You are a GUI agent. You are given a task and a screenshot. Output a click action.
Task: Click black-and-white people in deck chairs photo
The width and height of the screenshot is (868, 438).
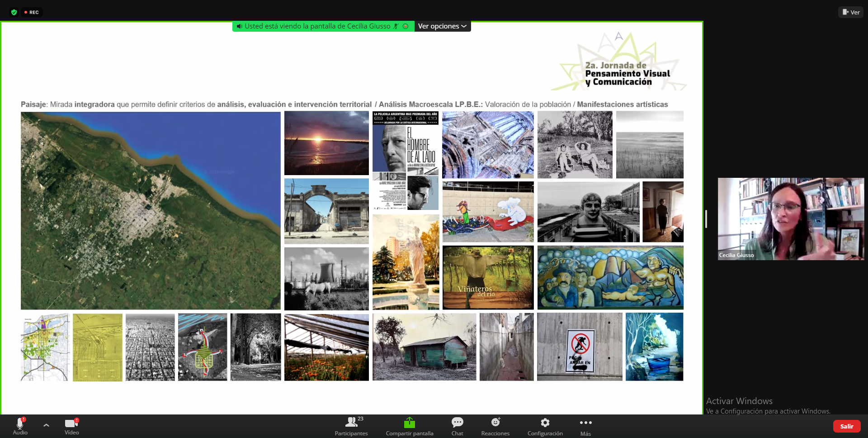575,145
